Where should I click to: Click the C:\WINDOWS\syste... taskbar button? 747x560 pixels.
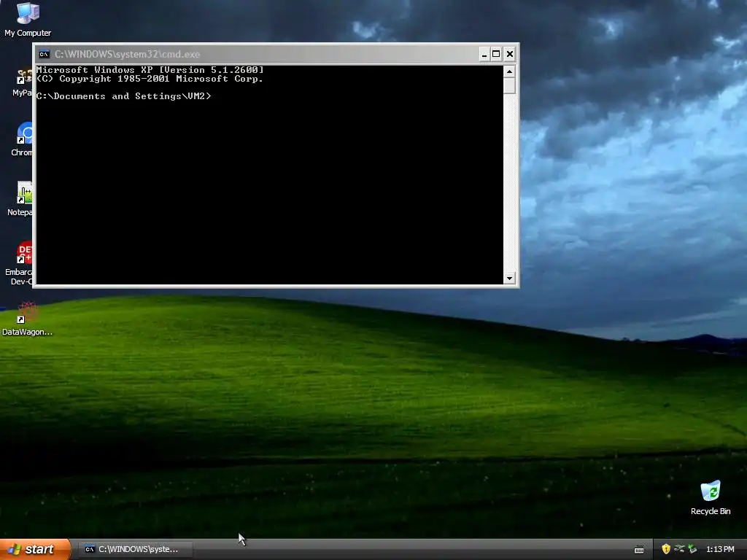pyautogui.click(x=135, y=549)
